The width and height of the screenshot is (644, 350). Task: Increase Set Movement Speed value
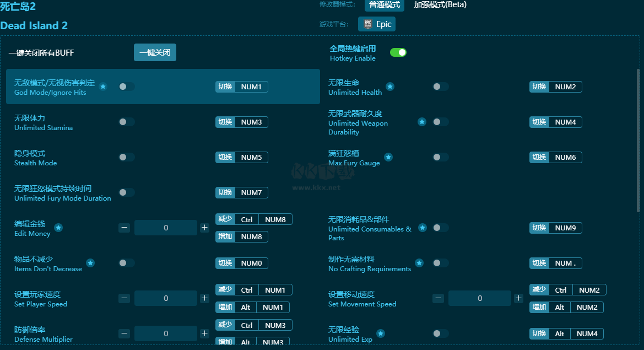click(518, 298)
